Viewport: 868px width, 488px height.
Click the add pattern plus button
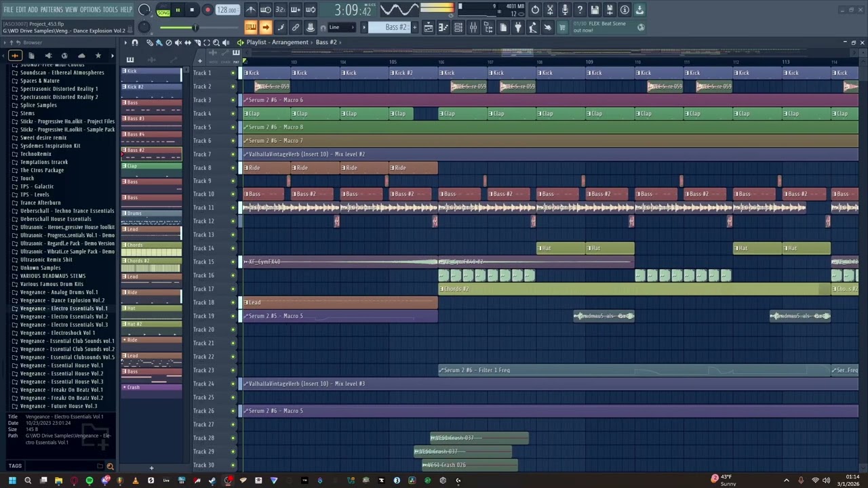click(415, 27)
